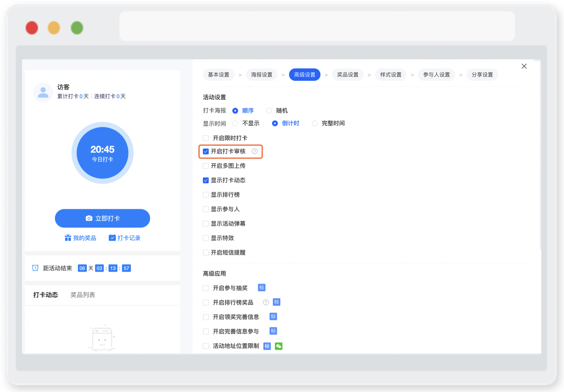This screenshot has height=392, width=564.
Task: Uncheck the 显示打卡动态 checkbox
Action: pyautogui.click(x=206, y=180)
